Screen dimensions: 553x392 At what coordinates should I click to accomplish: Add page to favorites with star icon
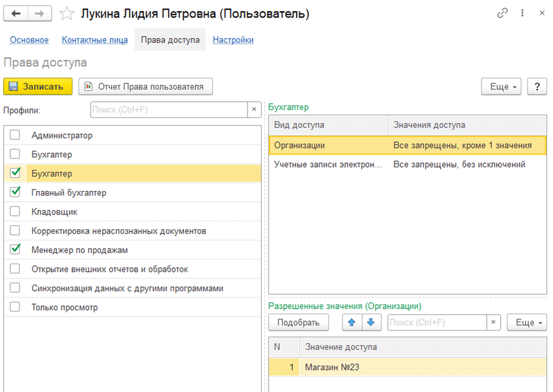coord(67,14)
